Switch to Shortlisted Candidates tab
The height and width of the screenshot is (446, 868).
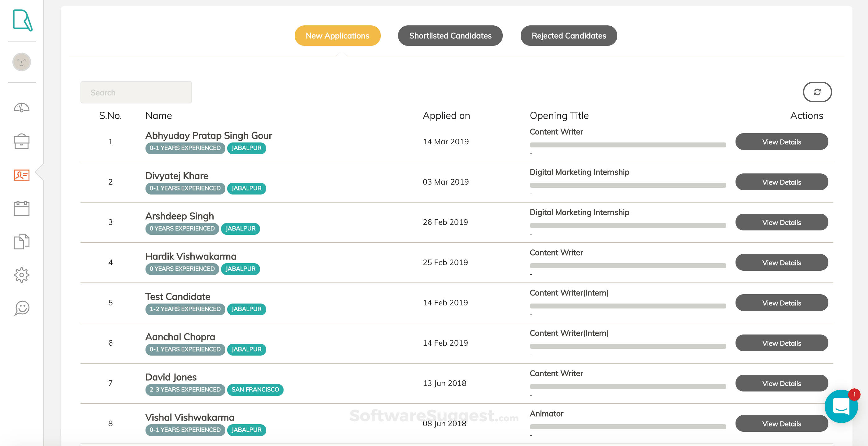pos(450,36)
